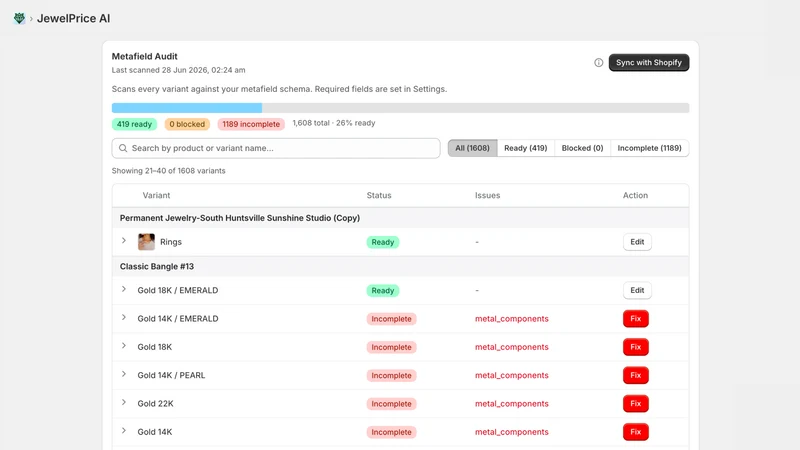Viewport: 800px width, 450px height.
Task: Click metal_components issue for Gold 22K
Action: click(512, 404)
